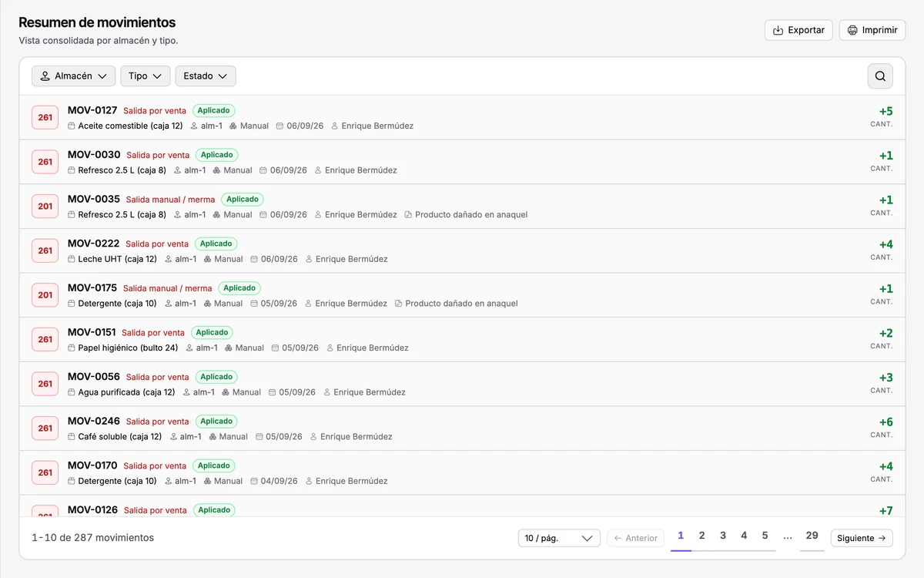Click the 201 code badge of MOV-0035
This screenshot has height=578, width=924.
click(45, 207)
